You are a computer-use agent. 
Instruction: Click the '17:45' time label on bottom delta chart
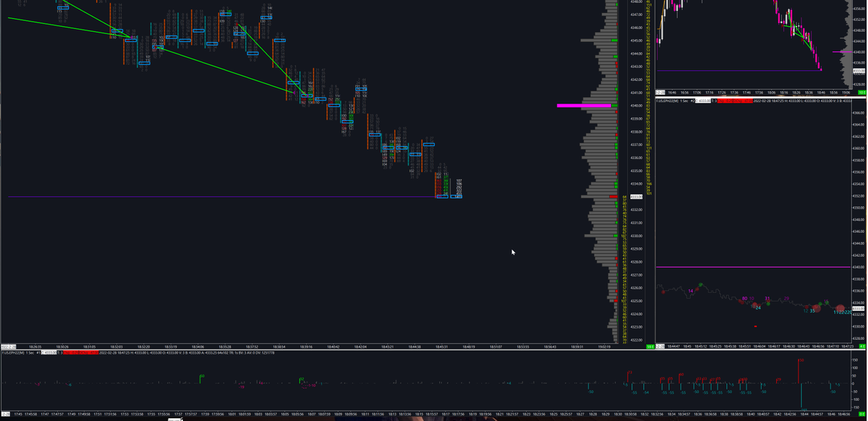pos(18,414)
